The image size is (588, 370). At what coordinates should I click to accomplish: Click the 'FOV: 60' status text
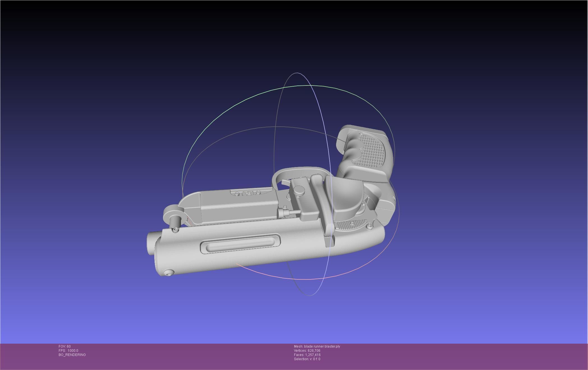click(65, 346)
